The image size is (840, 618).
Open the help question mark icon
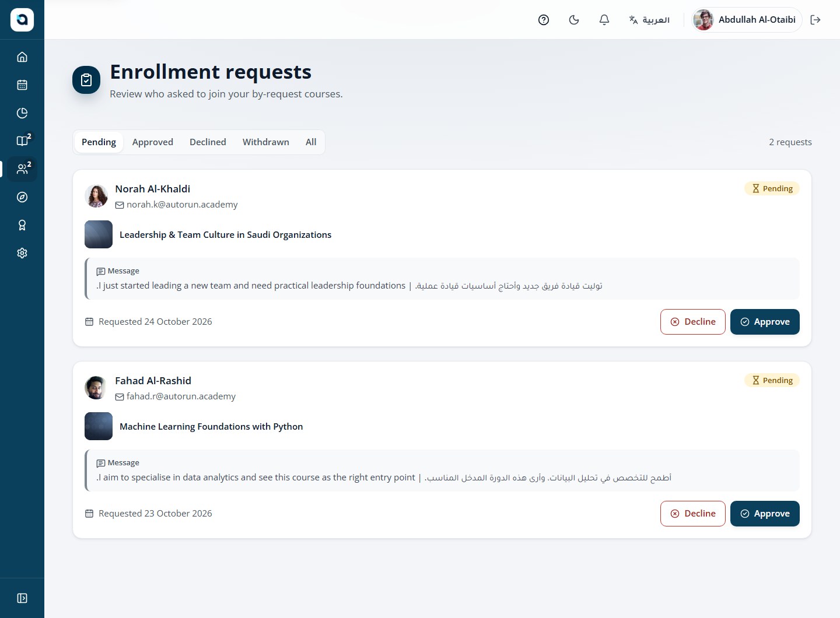(x=544, y=20)
